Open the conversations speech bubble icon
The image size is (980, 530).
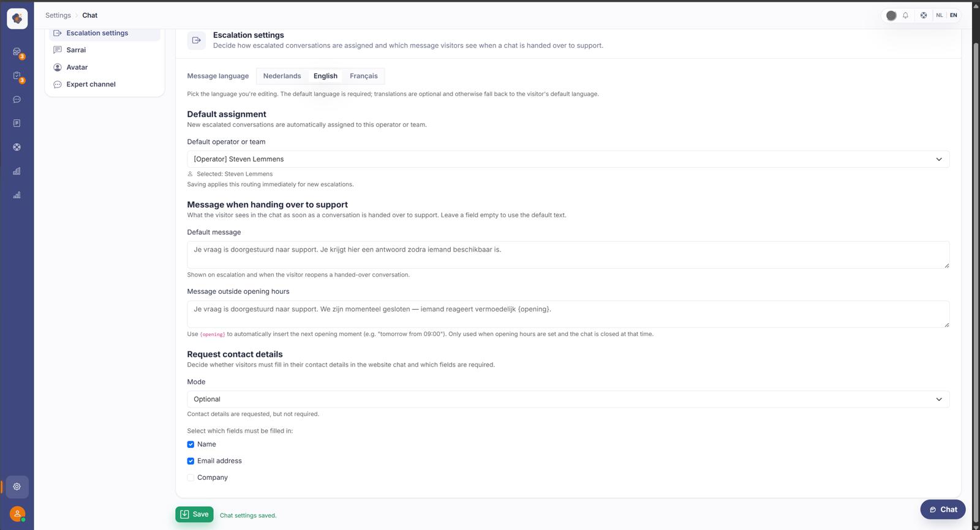[17, 100]
